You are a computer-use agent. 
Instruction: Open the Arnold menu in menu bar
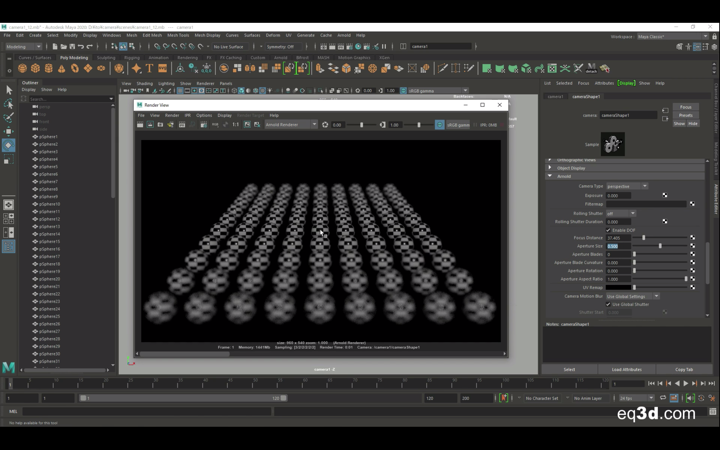[x=344, y=35]
